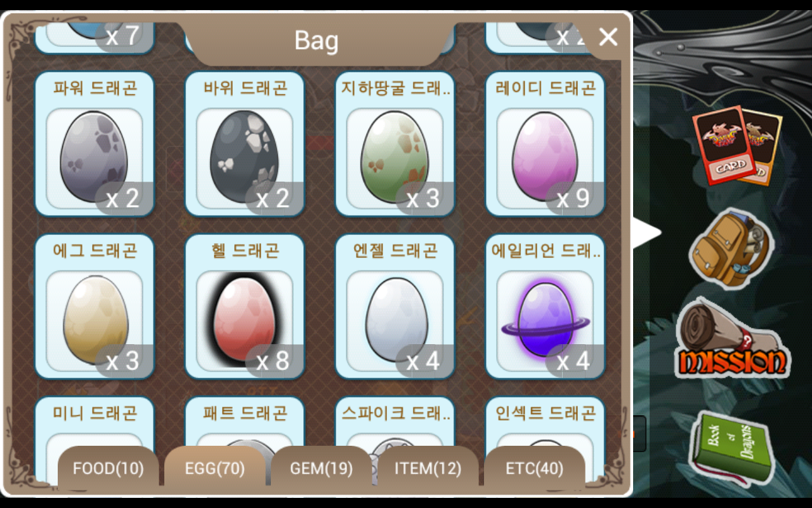This screenshot has height=508, width=812.
Task: Switch to the ITEM(12) tab
Action: tap(428, 469)
